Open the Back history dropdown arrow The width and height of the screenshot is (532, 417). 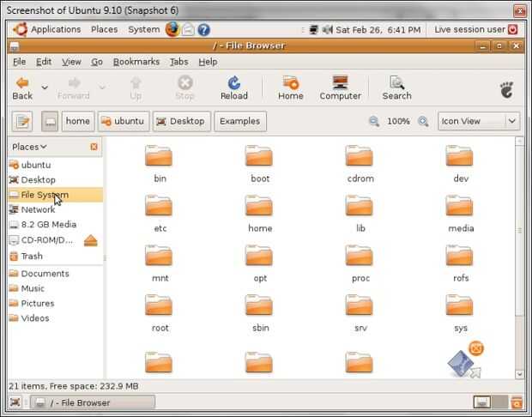45,88
